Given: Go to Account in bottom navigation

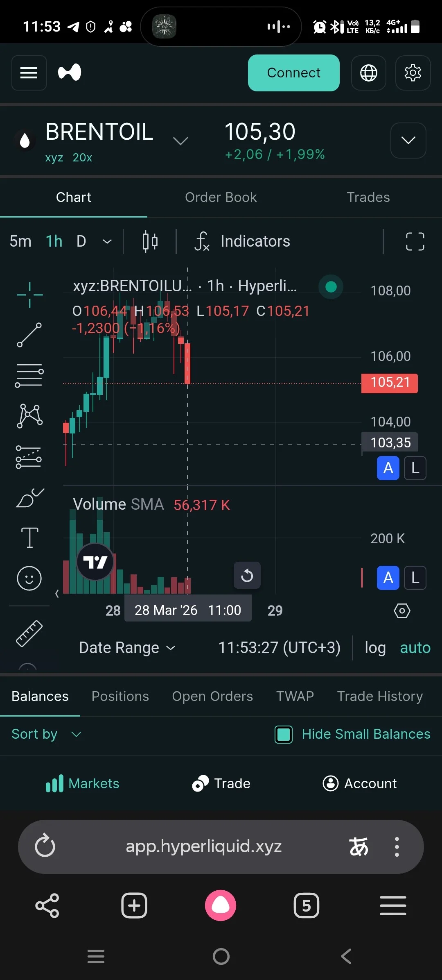Looking at the screenshot, I should tap(360, 783).
